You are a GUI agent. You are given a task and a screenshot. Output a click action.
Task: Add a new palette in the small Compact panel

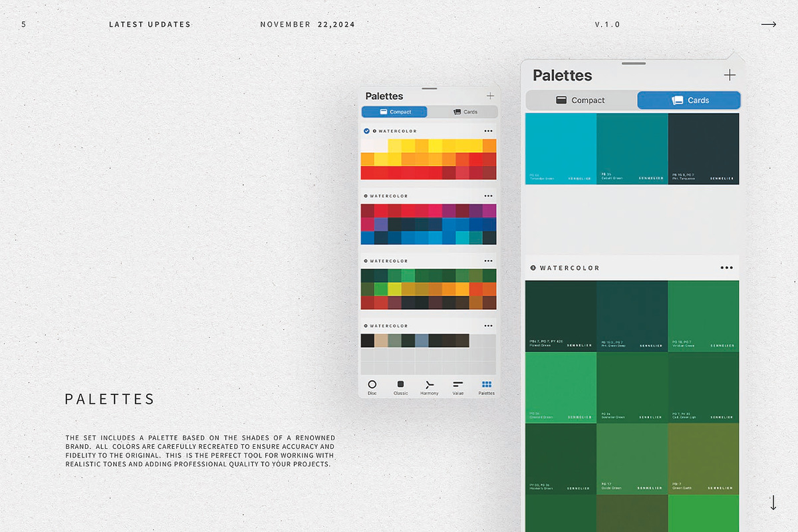pyautogui.click(x=490, y=96)
